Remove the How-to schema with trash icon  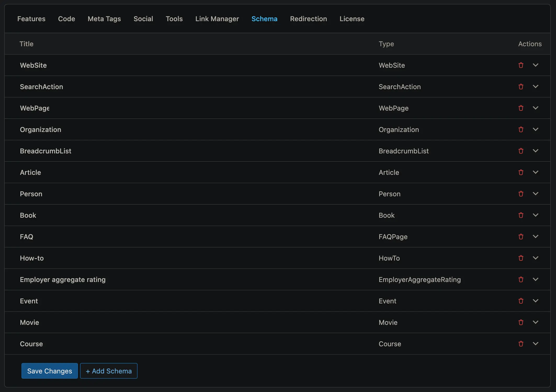coord(521,258)
